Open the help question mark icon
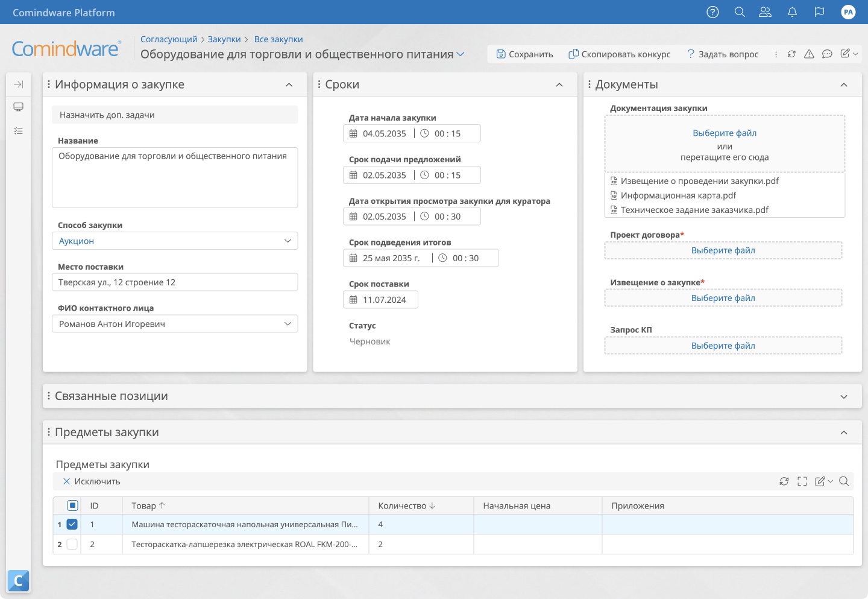868x599 pixels. click(x=712, y=12)
